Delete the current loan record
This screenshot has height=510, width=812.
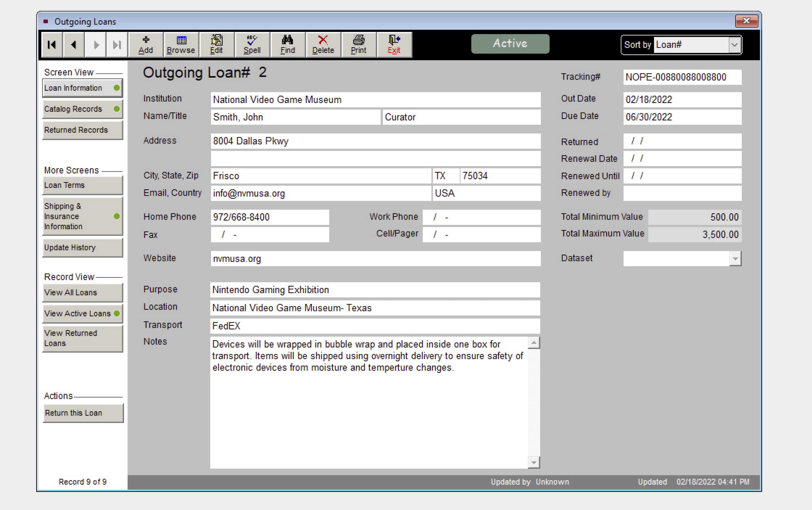pyautogui.click(x=323, y=45)
